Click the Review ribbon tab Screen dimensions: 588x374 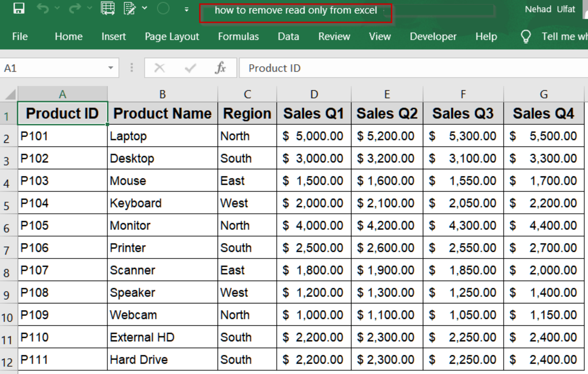click(334, 36)
